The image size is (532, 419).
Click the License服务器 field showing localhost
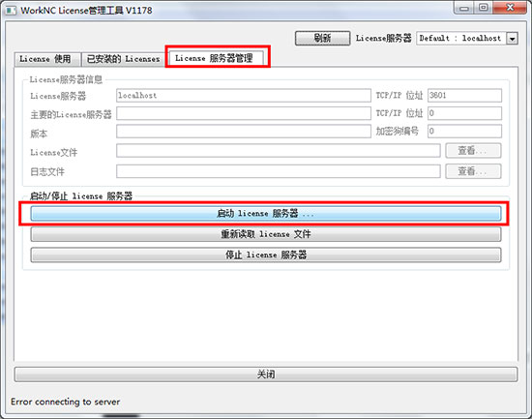pyautogui.click(x=243, y=96)
